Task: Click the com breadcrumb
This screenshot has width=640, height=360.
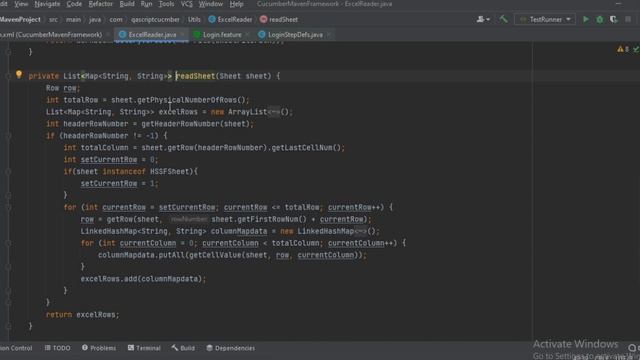Action: tap(116, 19)
